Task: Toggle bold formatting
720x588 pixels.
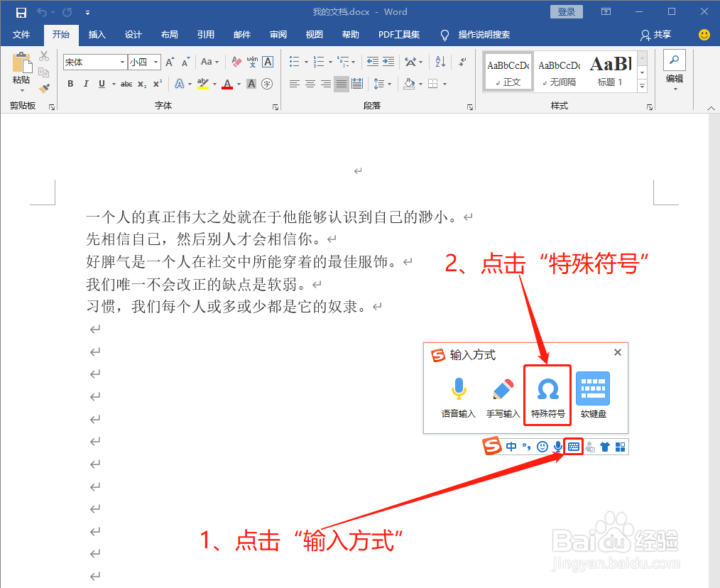Action: click(x=70, y=84)
